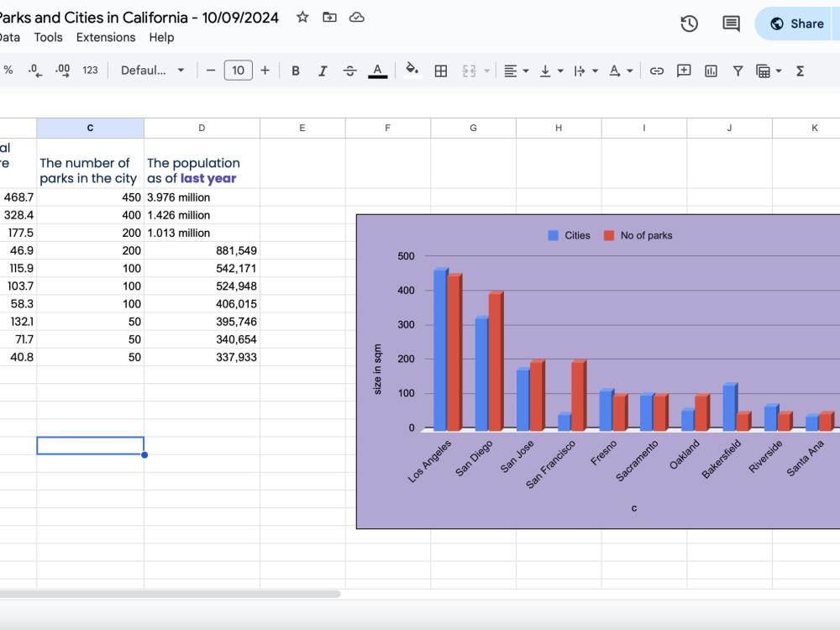Move document using the folder icon
The width and height of the screenshot is (840, 630).
329,17
